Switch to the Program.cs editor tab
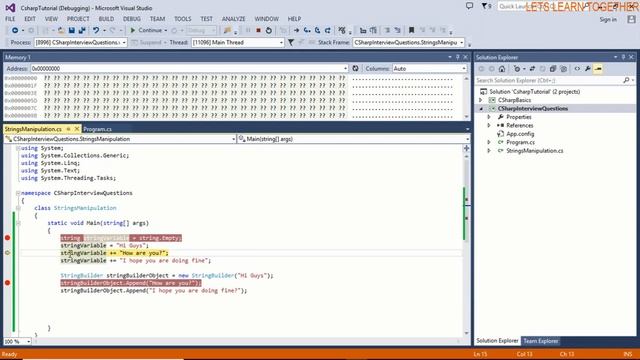This screenshot has width=640, height=360. (98, 129)
